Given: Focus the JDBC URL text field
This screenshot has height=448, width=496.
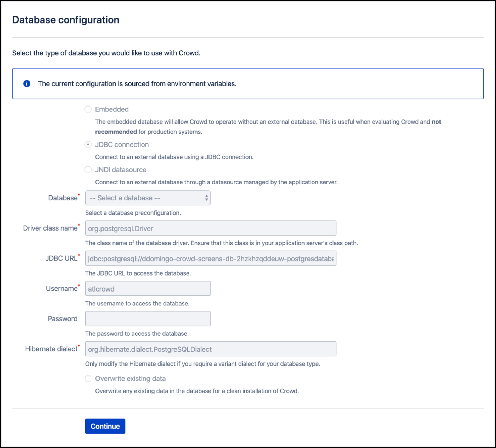Looking at the screenshot, I should [x=211, y=259].
